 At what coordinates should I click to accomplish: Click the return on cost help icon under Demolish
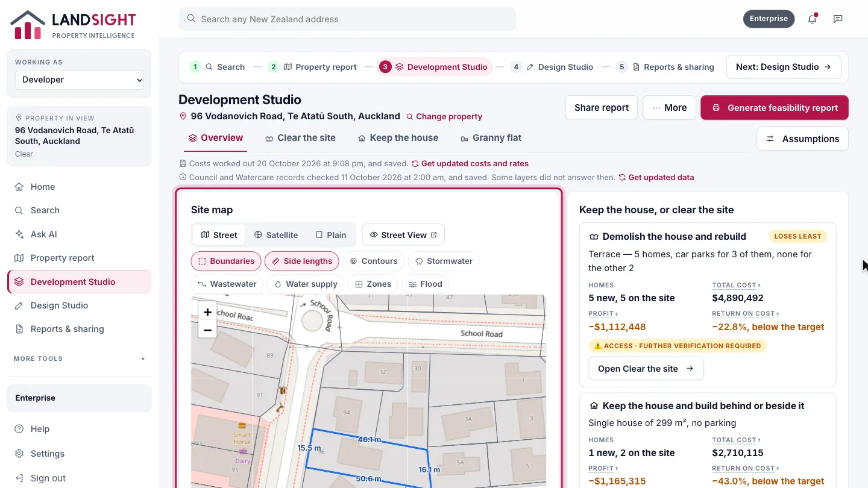coord(778,314)
